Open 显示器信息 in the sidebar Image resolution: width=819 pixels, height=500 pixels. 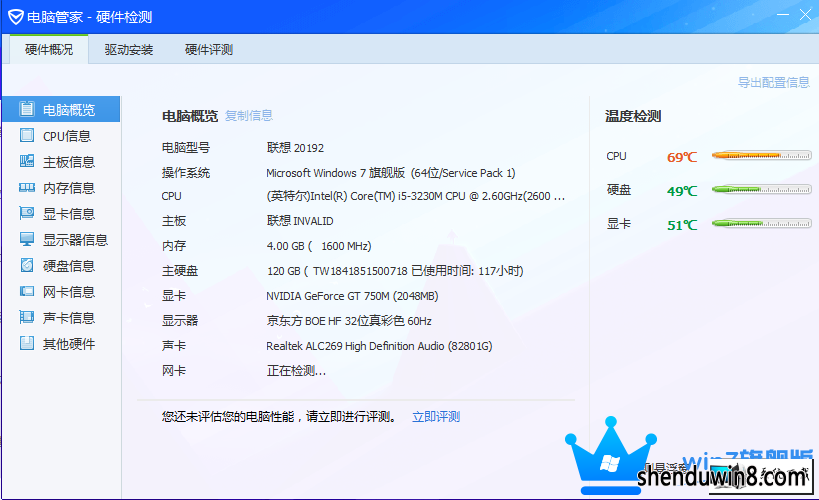tap(61, 240)
